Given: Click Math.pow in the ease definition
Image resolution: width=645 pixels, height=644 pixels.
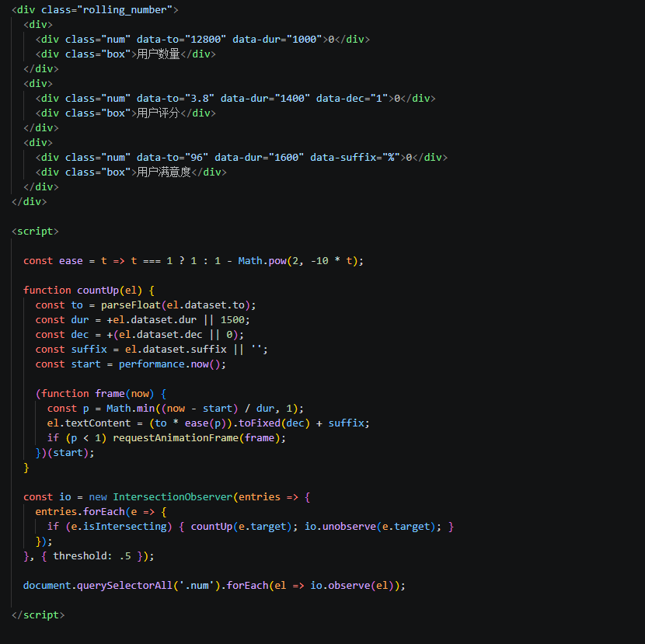Looking at the screenshot, I should [262, 261].
